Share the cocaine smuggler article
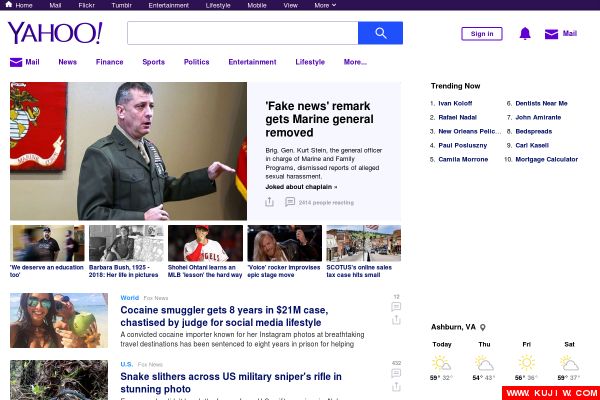 396,321
